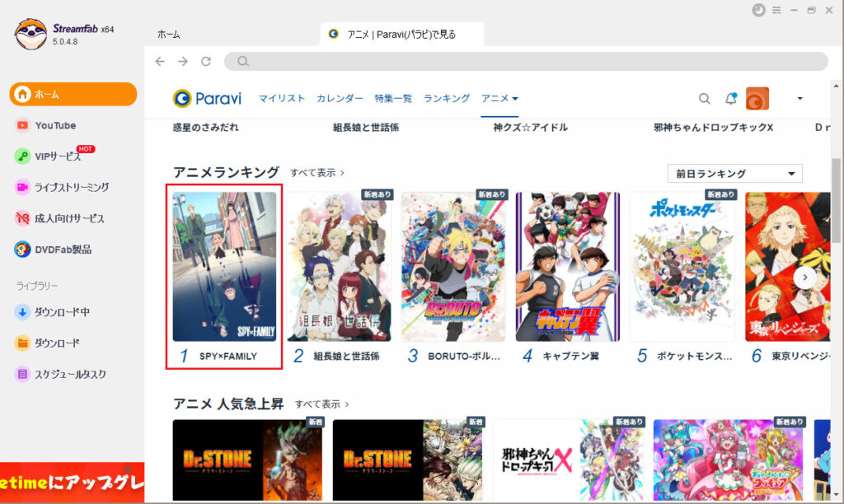Open the Home sidebar item
844x504 pixels.
73,94
